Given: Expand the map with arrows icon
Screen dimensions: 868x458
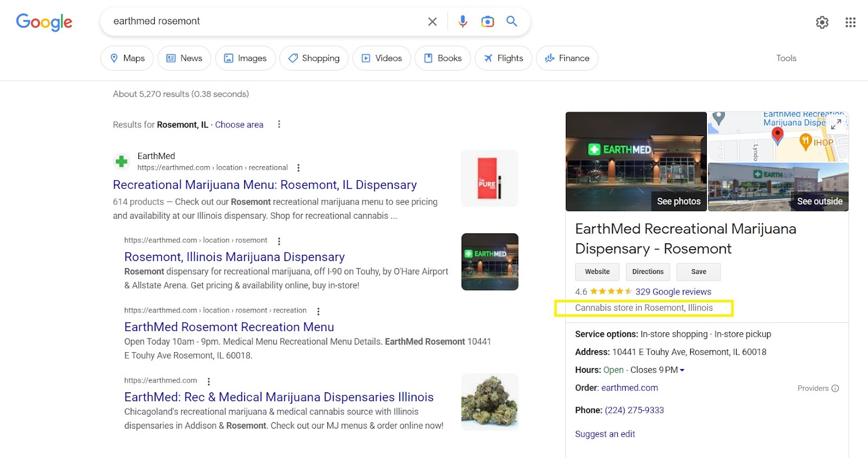Looking at the screenshot, I should [x=836, y=124].
